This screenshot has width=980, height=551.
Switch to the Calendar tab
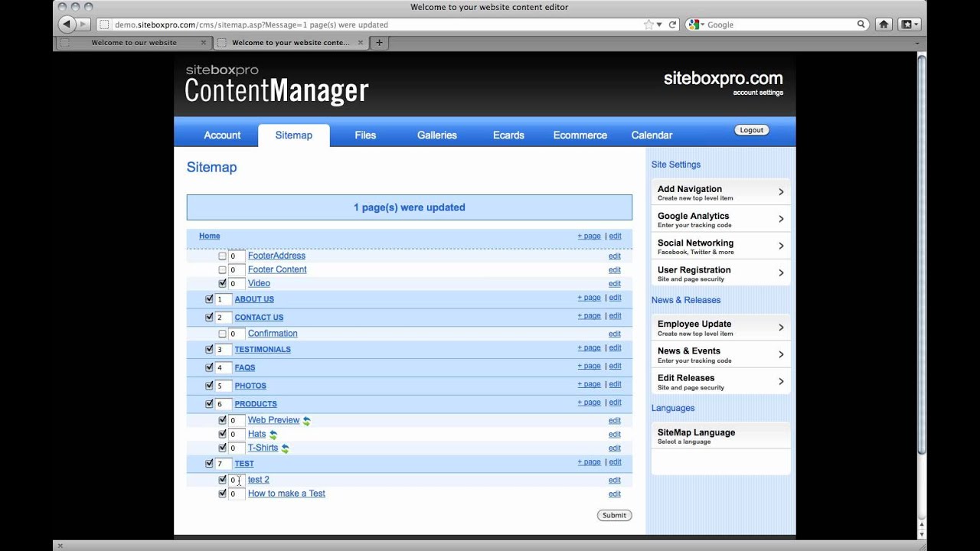click(652, 135)
